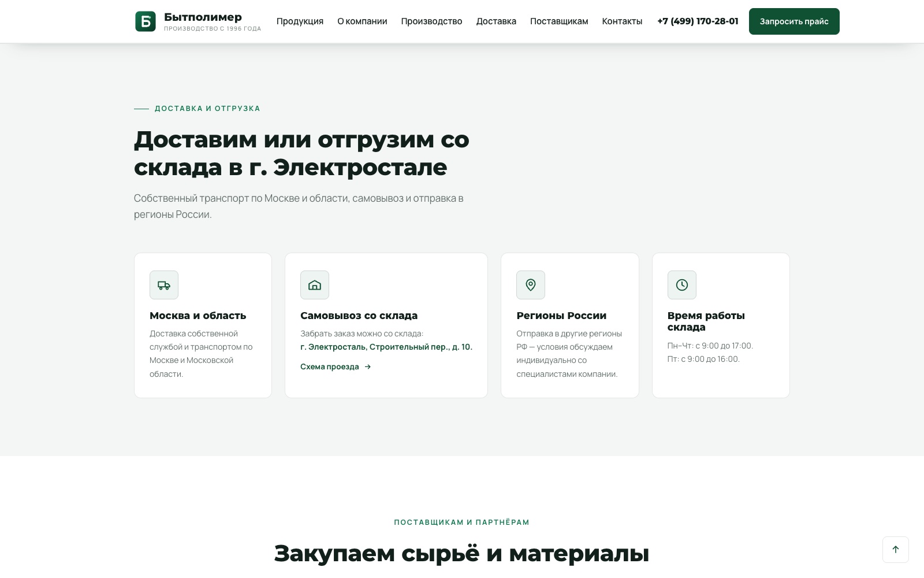
Task: Click the warehouse icon in Самовывоз card
Action: 315,285
